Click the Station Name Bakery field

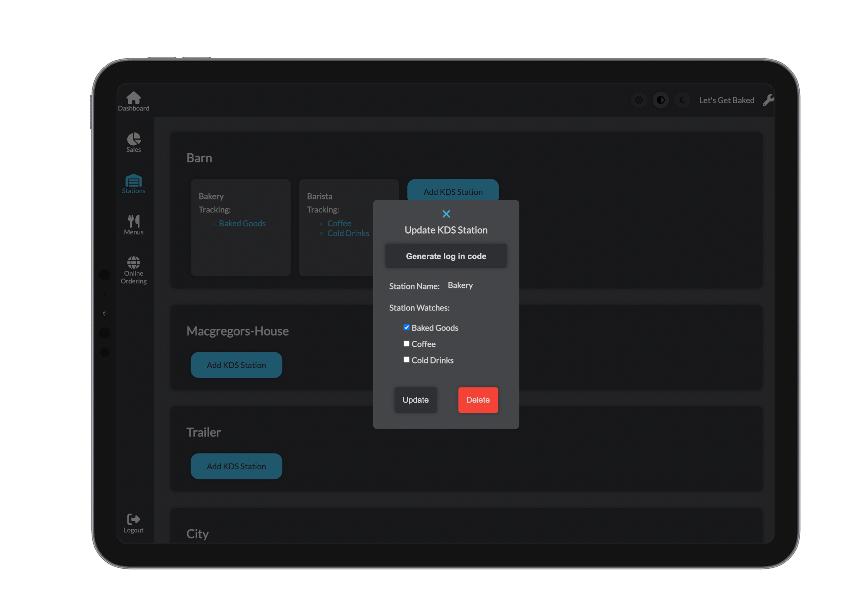(x=460, y=286)
